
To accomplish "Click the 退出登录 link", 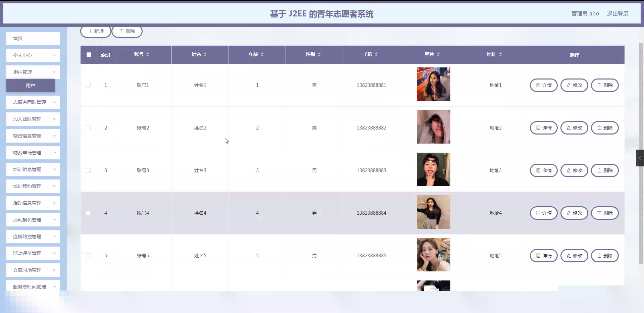I will [618, 13].
